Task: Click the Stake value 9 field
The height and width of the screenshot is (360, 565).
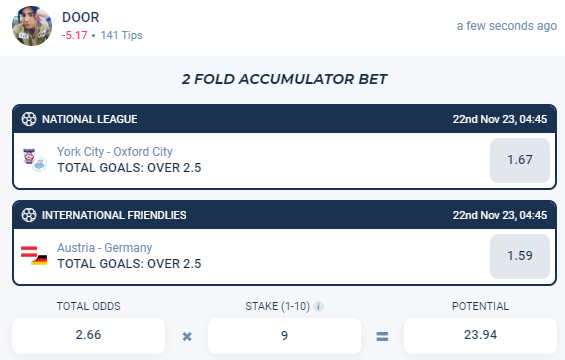Action: pos(284,335)
